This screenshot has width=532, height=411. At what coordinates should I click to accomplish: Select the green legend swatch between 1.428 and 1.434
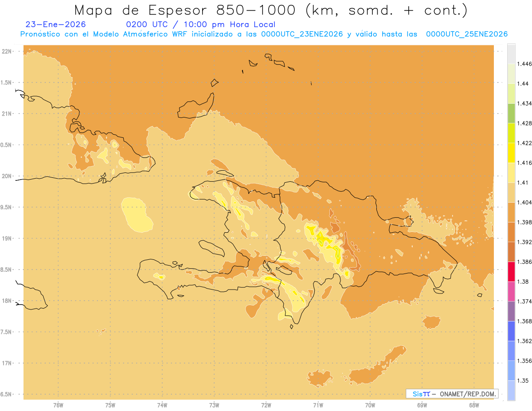[x=511, y=113]
